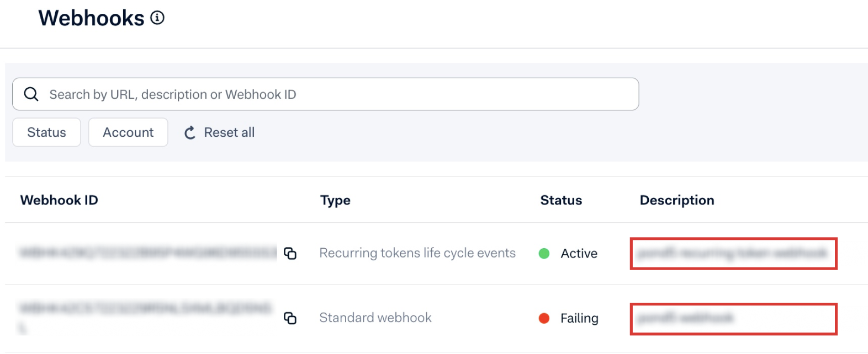Open the Status filter
This screenshot has width=868, height=354.
click(46, 132)
